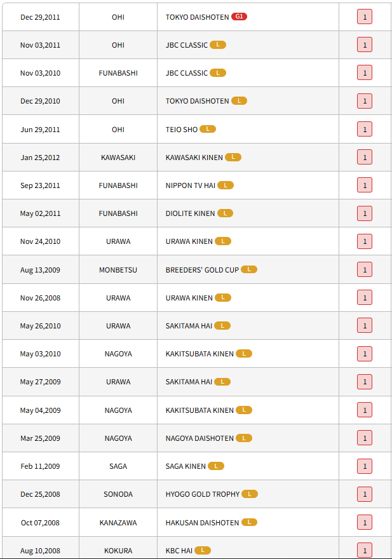392x559 pixels.
Task: Click the 1st place box in Saga Kinen row
Action: click(365, 466)
